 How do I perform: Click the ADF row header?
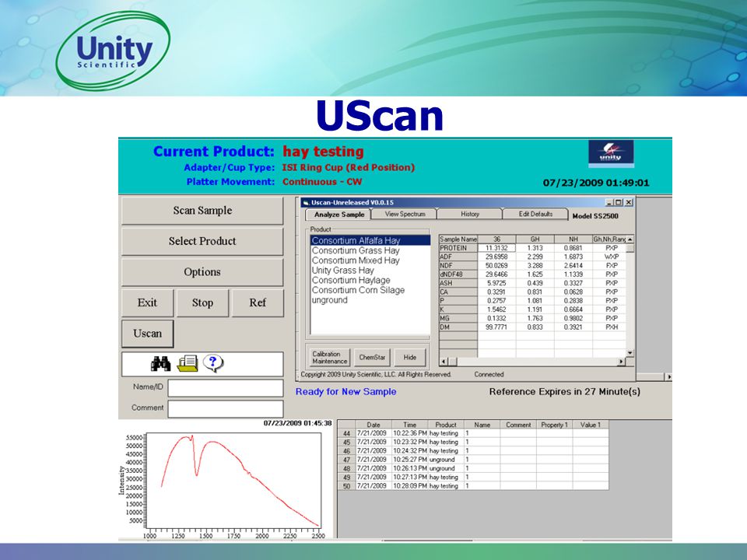coord(458,257)
